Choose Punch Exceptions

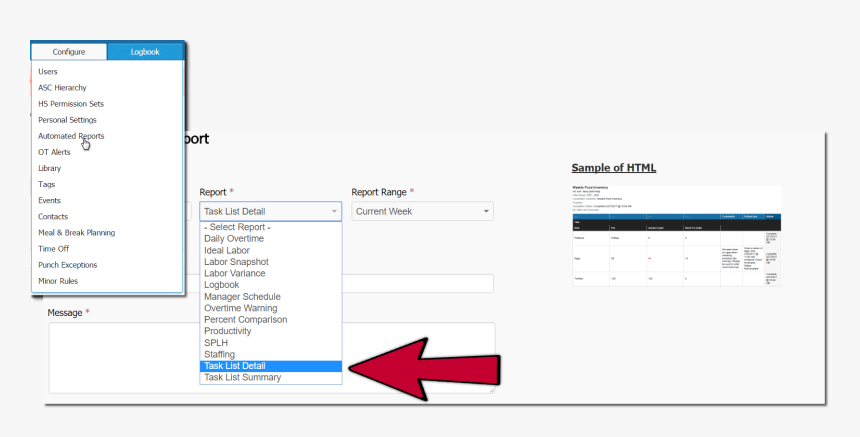coord(67,265)
